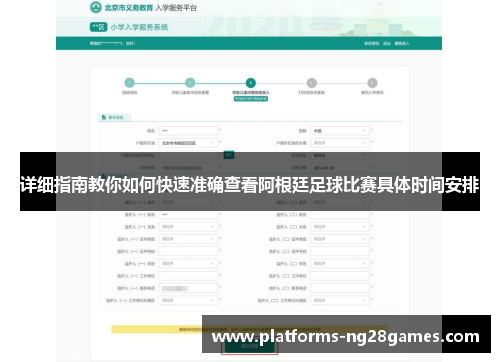Open 监护人(二) 学历 dropdown
The image size is (500, 362).
(x=340, y=263)
